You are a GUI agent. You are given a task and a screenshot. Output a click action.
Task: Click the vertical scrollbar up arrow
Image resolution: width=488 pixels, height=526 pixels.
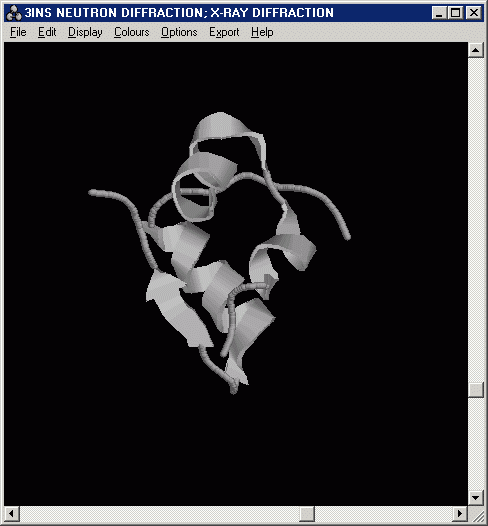coord(476,50)
